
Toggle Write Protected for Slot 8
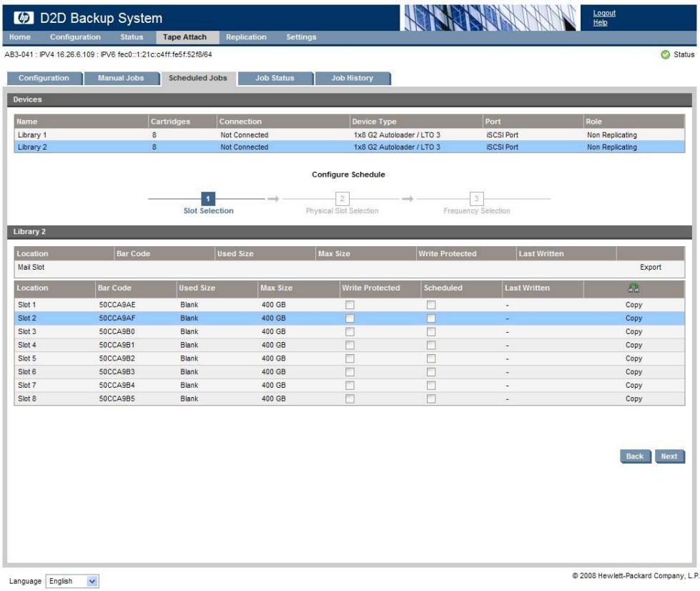click(x=350, y=399)
